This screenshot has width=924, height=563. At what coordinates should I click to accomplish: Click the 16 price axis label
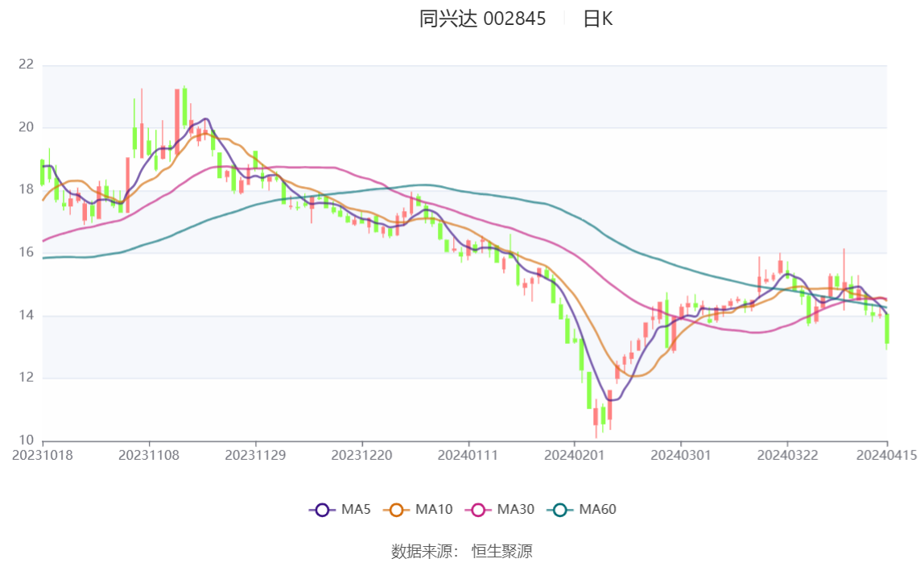coord(26,252)
